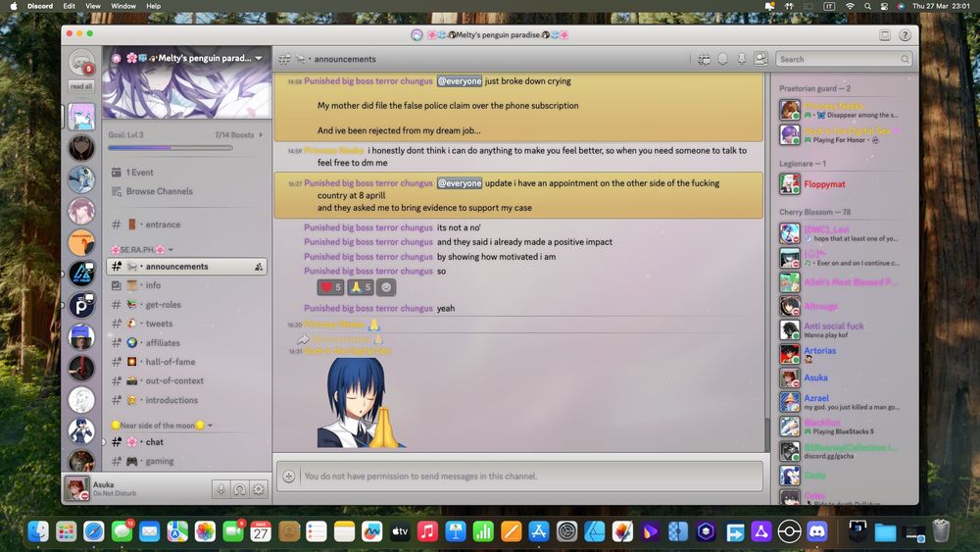Image resolution: width=980 pixels, height=552 pixels.
Task: Click the Wi-Fi status icon
Action: [x=850, y=6]
